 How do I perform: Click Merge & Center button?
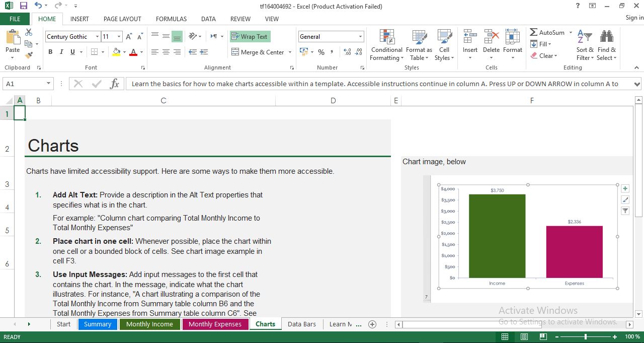pyautogui.click(x=258, y=52)
